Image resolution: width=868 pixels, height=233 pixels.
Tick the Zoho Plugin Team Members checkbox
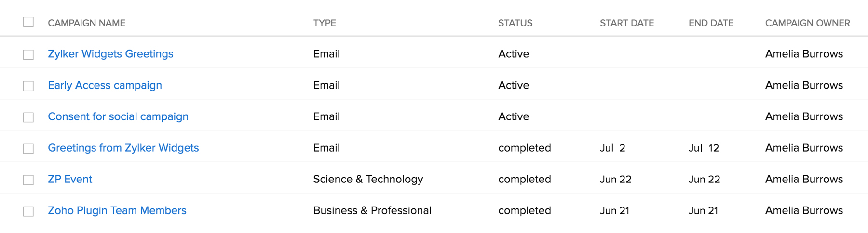(28, 211)
